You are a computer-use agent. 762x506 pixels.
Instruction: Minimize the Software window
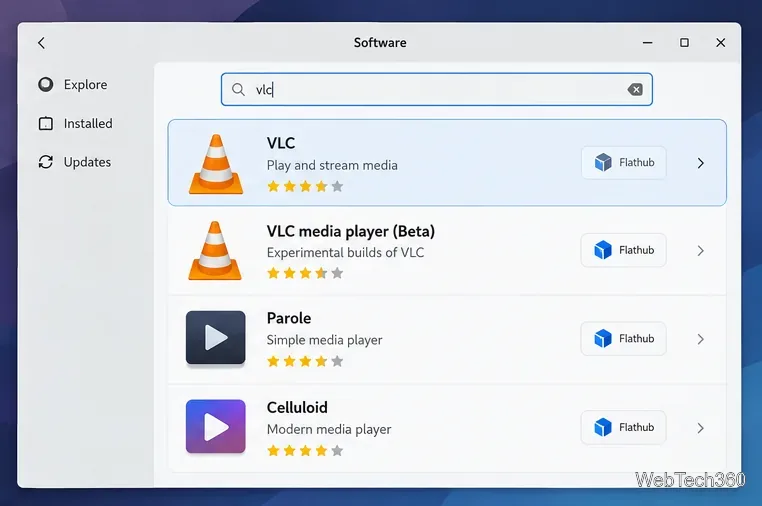coord(647,43)
